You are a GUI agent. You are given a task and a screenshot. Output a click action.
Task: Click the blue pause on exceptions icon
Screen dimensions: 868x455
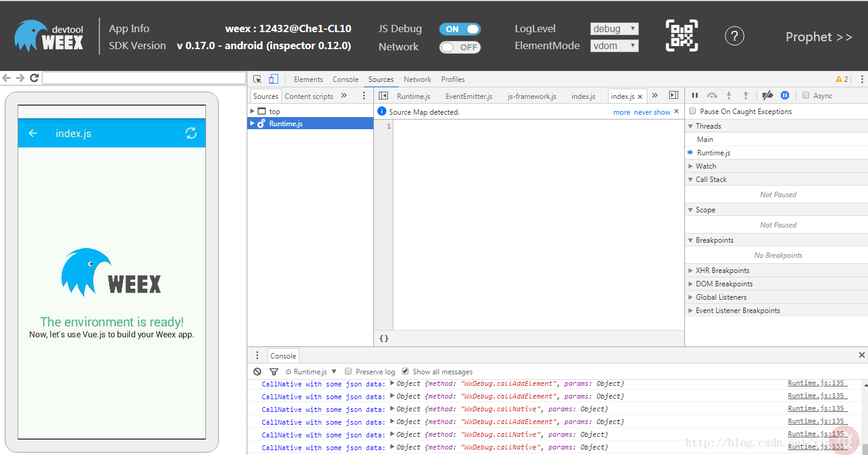coord(785,95)
